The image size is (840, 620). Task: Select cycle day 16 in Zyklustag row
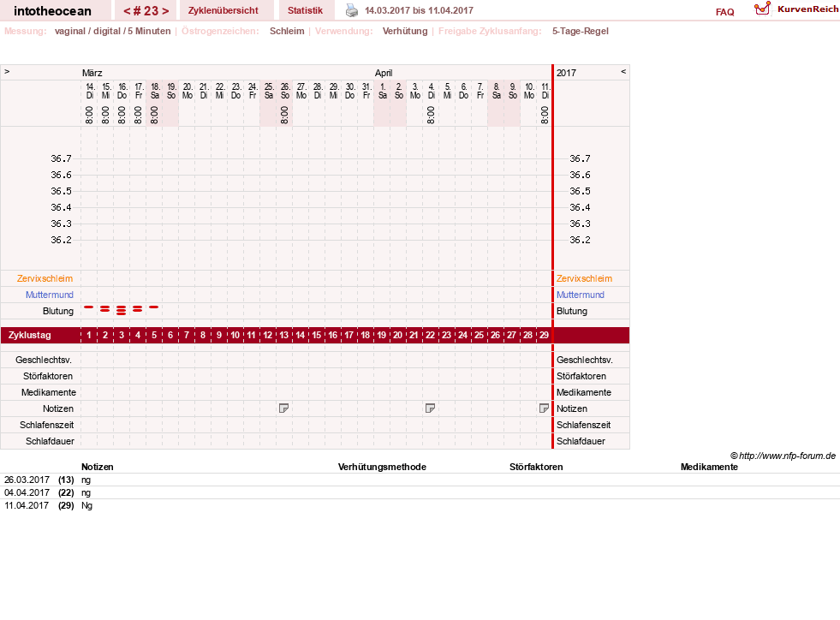coord(333,335)
